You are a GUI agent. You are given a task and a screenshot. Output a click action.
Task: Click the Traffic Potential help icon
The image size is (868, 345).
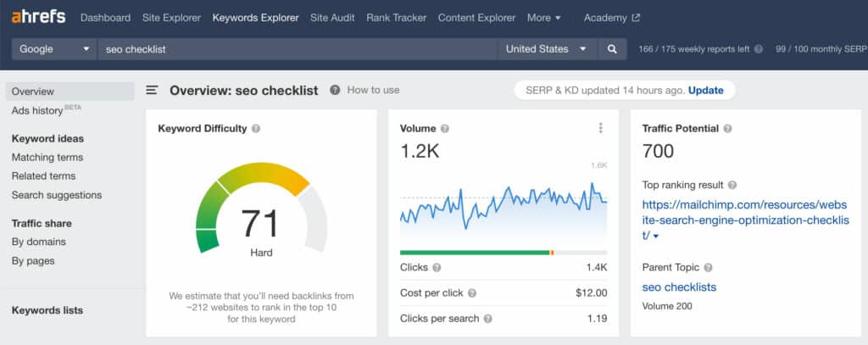pyautogui.click(x=727, y=129)
